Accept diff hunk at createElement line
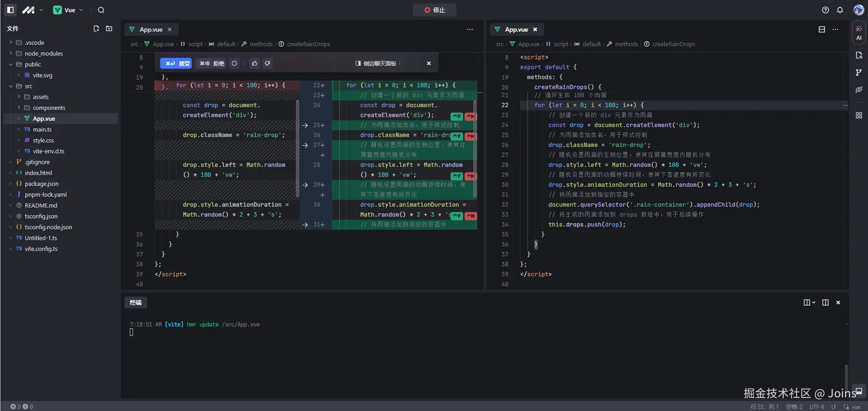This screenshot has width=868, height=411. tap(457, 116)
